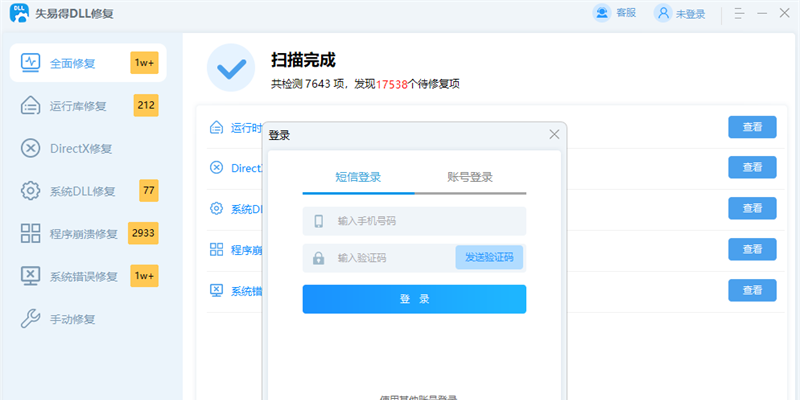
Task: Click the 手动修复 wrench icon
Action: pos(31,319)
